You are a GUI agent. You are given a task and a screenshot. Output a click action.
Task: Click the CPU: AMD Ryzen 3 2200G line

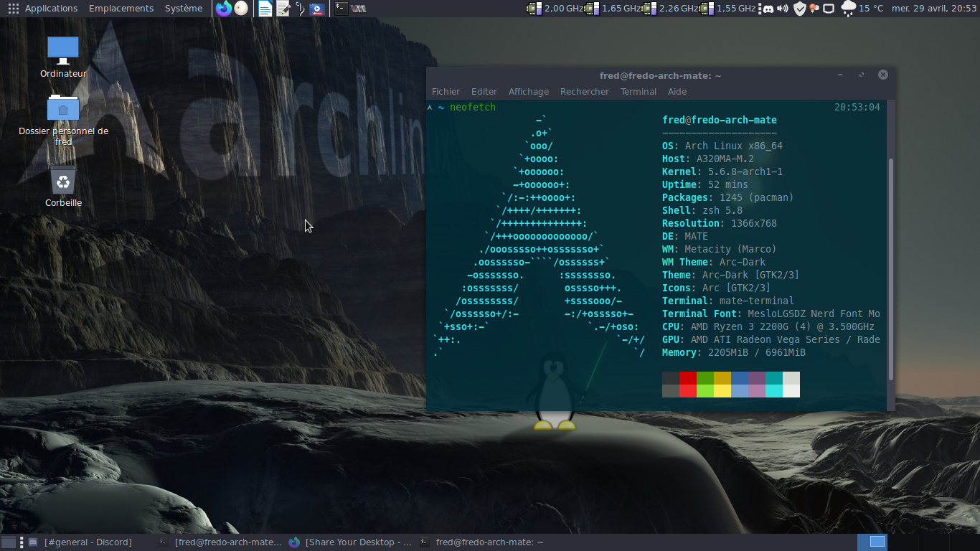(x=768, y=326)
